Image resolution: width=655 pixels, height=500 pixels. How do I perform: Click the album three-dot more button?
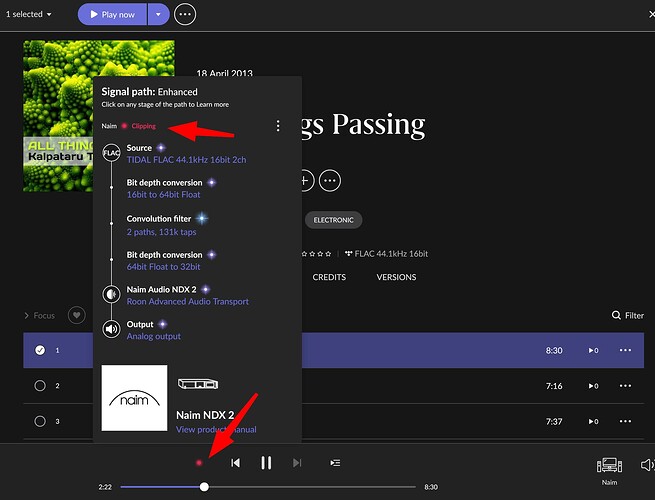(x=330, y=180)
